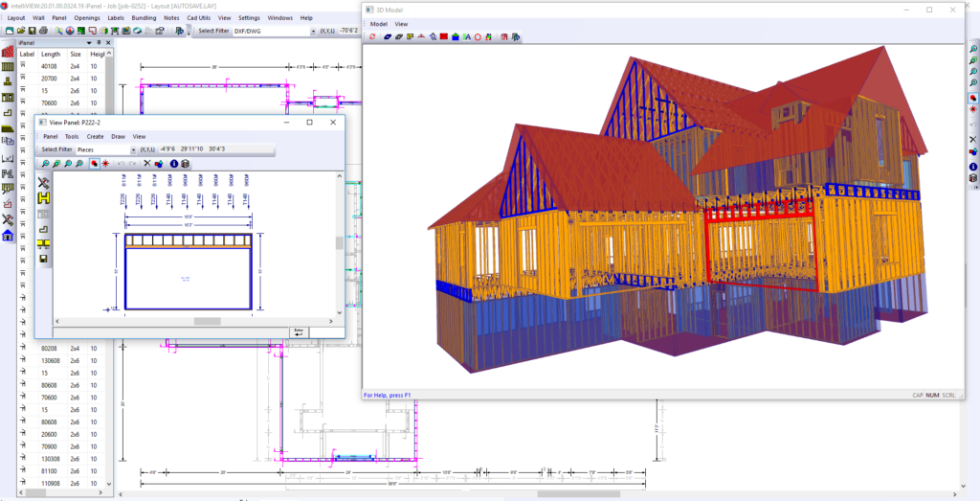Click the info icon in View Panel toolbar
This screenshot has height=501, width=980.
click(x=173, y=164)
